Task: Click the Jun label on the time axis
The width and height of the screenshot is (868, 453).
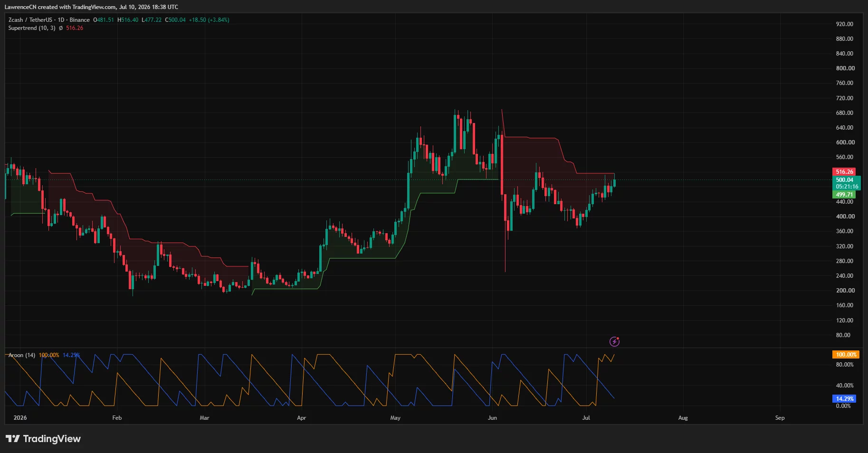Action: [x=492, y=418]
